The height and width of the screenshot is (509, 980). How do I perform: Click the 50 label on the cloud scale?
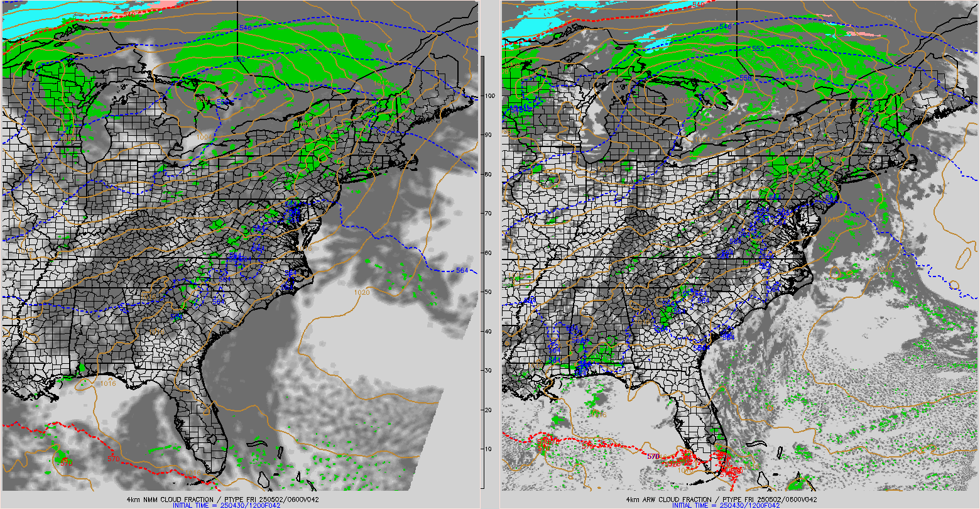489,292
